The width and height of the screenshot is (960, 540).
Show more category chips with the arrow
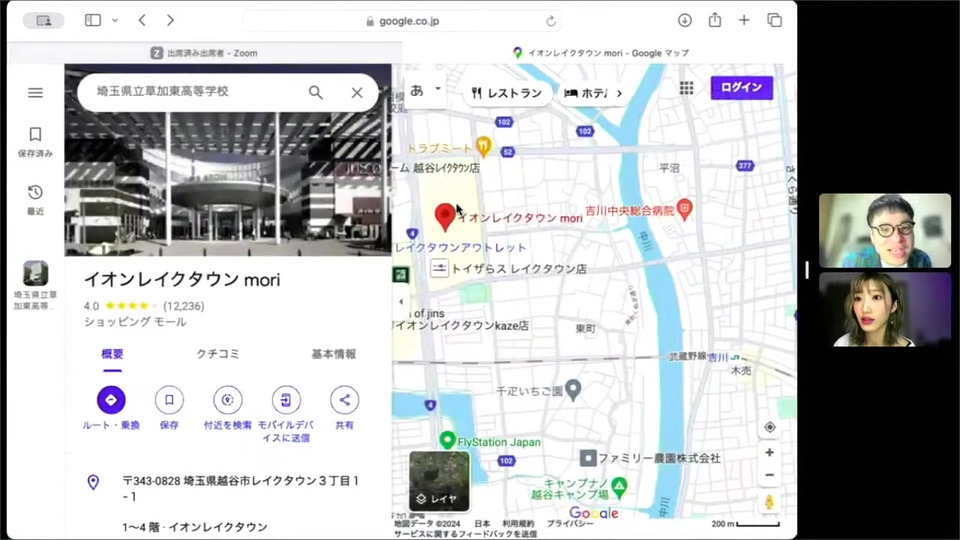click(x=619, y=94)
